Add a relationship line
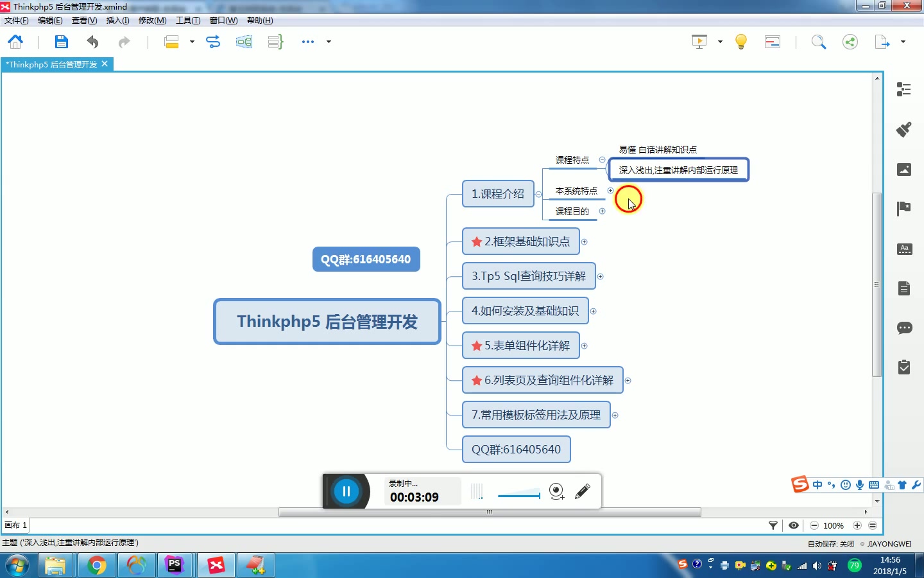 [213, 42]
